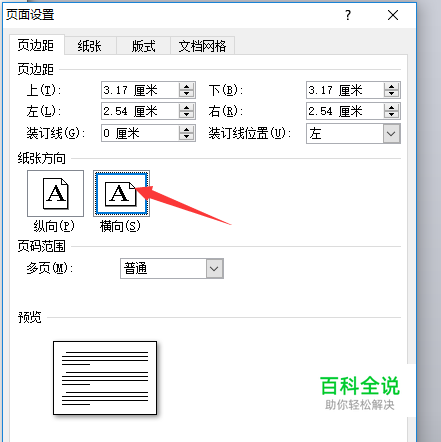Click the help question mark icon
The height and width of the screenshot is (442, 441).
(x=348, y=15)
